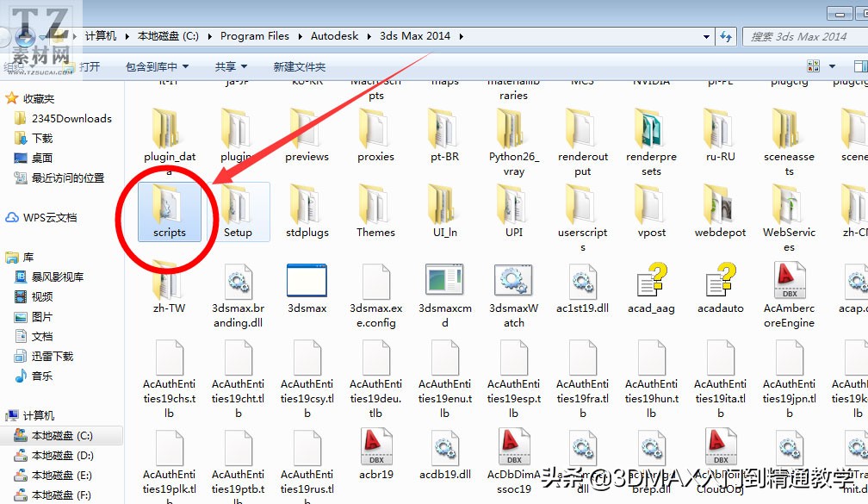868x504 pixels.
Task: Select 本地磁盘 (D:) in sidebar
Action: coord(54,456)
